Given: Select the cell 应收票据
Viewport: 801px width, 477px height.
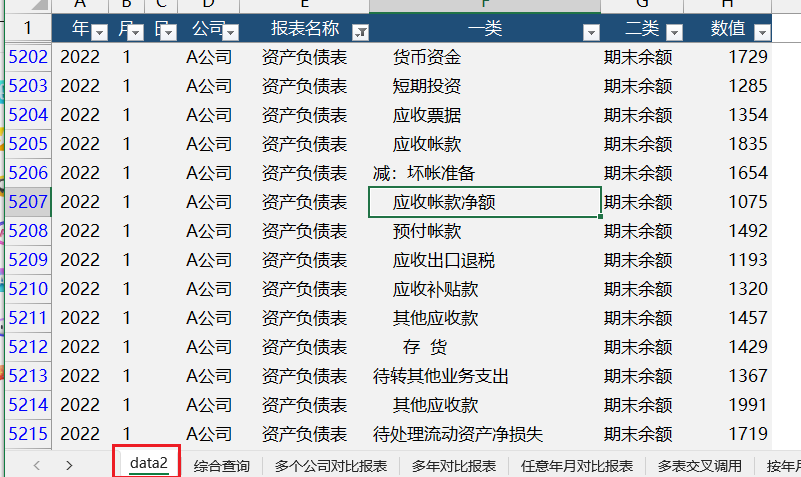Looking at the screenshot, I should (x=484, y=115).
